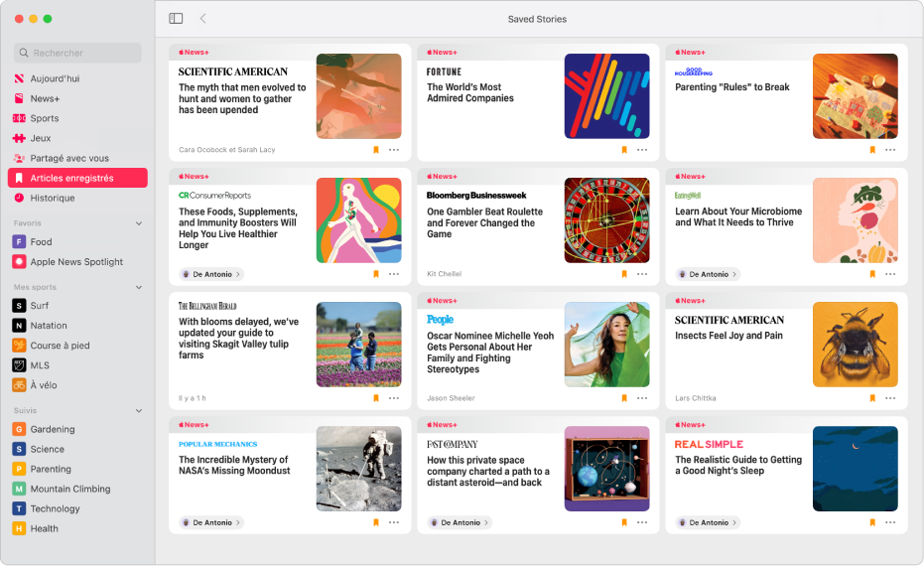Open the Mountain Climbing topic

click(x=77, y=489)
